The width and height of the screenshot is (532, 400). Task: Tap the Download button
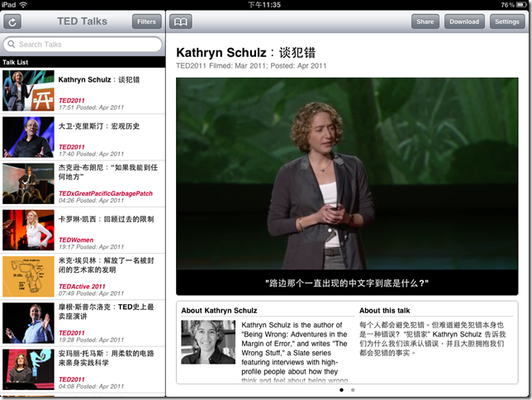(x=464, y=21)
